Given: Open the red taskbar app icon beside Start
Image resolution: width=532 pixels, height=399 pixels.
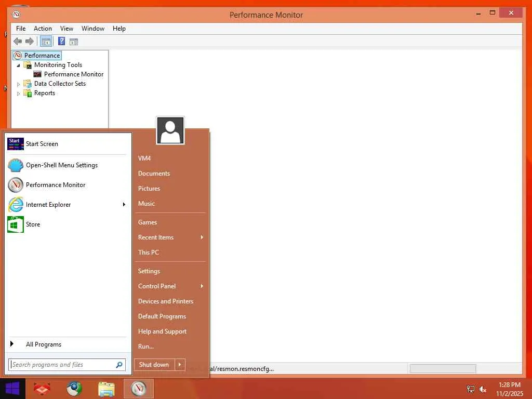Looking at the screenshot, I should [x=42, y=389].
